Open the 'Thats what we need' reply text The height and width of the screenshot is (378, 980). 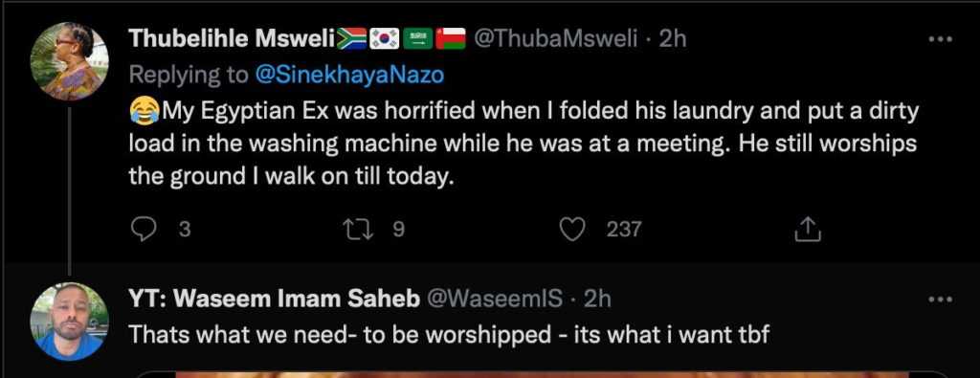[449, 336]
